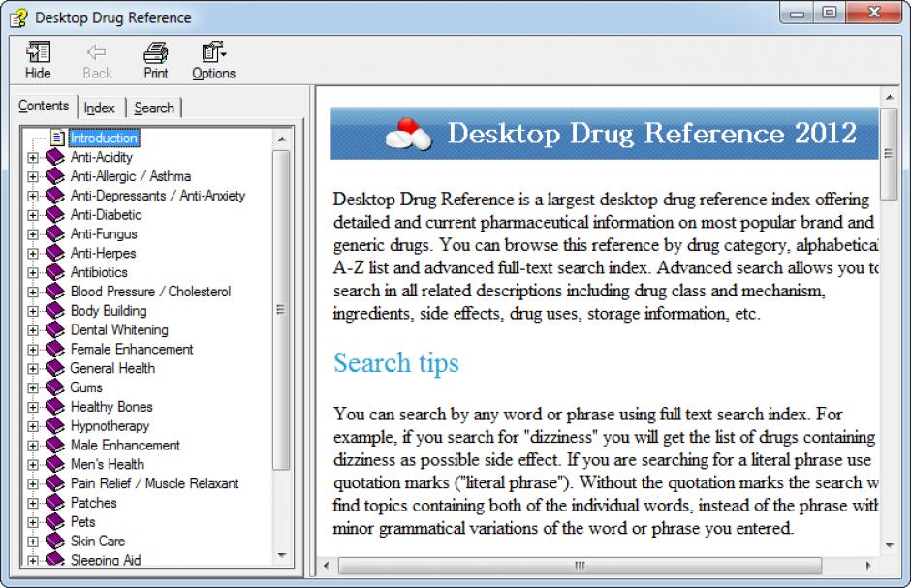Viewport: 911px width, 588px height.
Task: Click the article horizontal scroll right arrow
Action: point(868,565)
